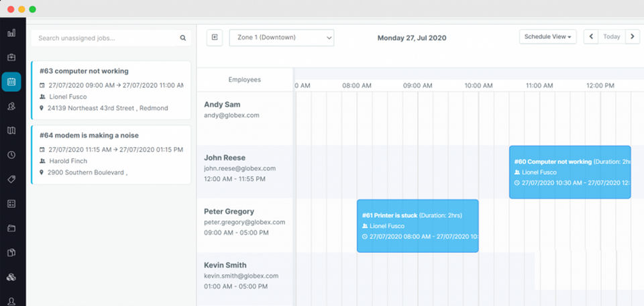Click employee name Peter Gregory
Viewport: 644px width, 306px height.
229,211
